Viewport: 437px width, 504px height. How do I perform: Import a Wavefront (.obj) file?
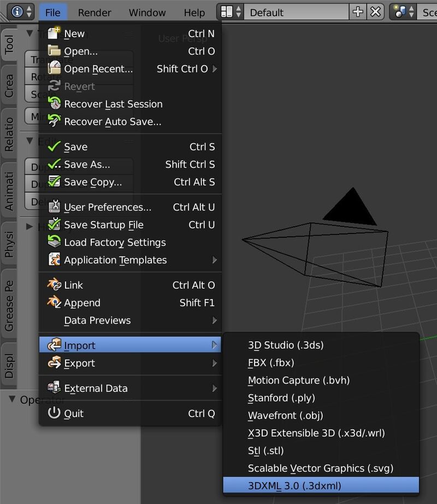(x=284, y=415)
